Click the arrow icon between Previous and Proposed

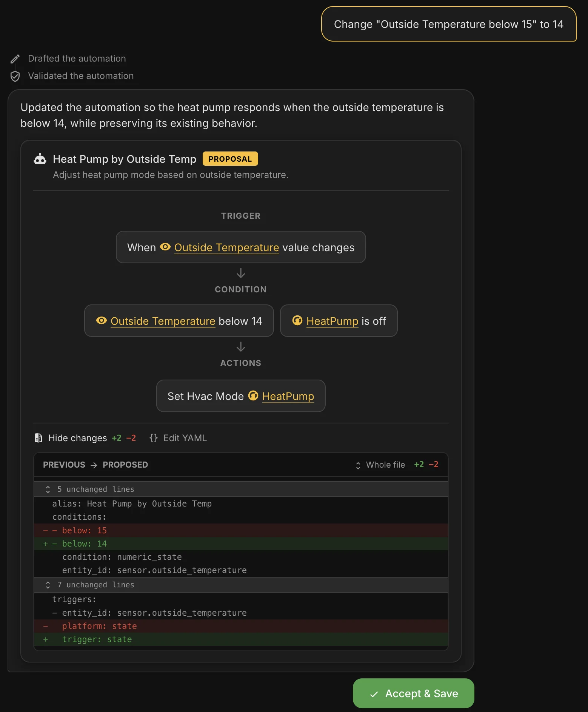94,465
